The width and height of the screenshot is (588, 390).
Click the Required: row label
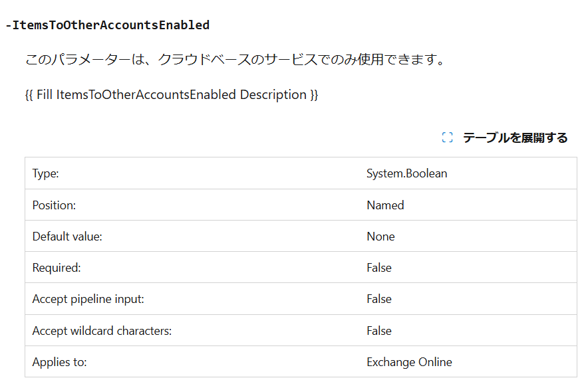[57, 268]
